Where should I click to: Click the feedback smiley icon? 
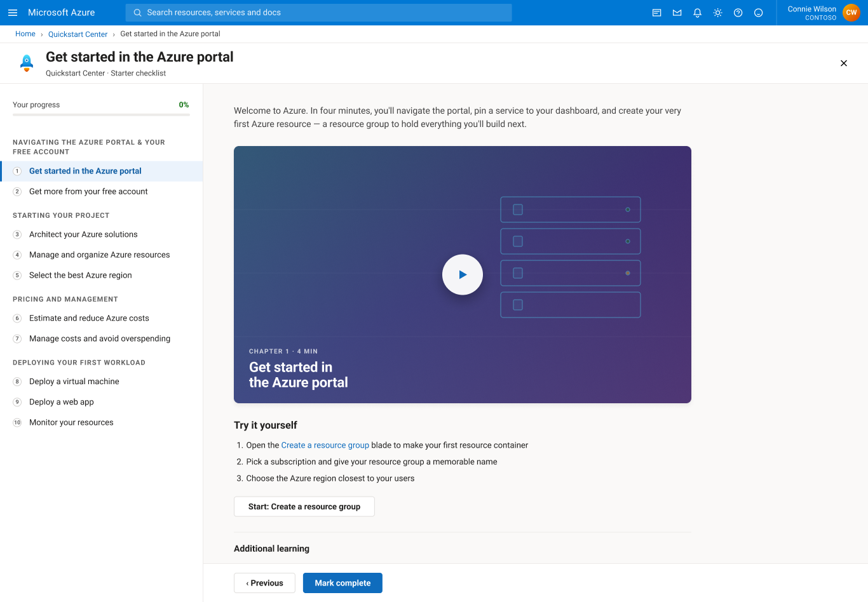[x=759, y=13]
